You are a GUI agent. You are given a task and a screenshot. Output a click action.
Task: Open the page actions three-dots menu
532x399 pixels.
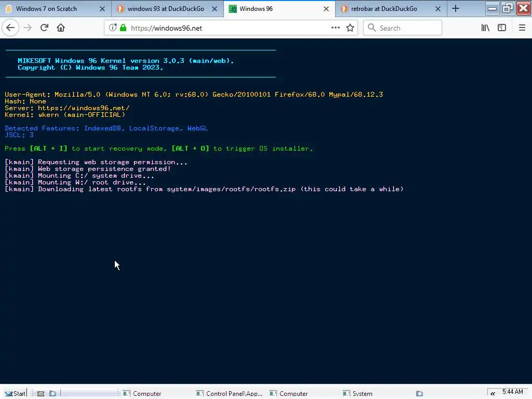coord(335,28)
